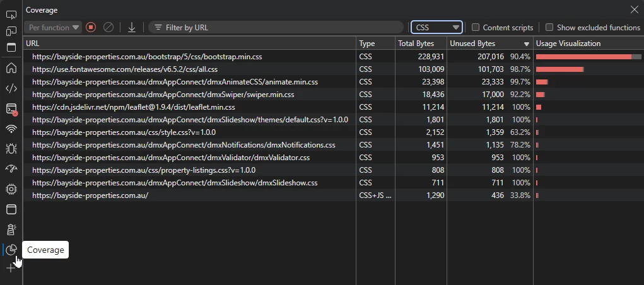Toggle device emulation icon in sidebar
Viewport: 644px width, 285px height.
(11, 31)
